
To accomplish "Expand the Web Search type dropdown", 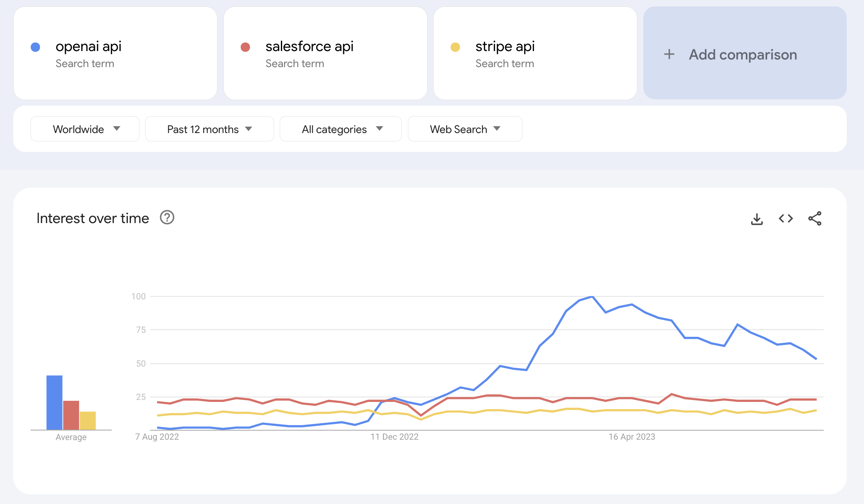I will point(465,129).
